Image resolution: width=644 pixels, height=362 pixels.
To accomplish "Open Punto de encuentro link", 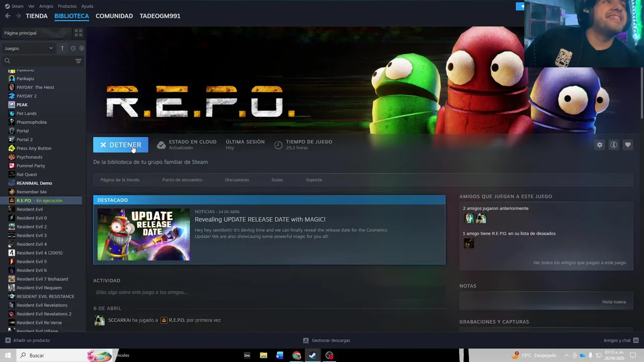I will click(x=182, y=179).
